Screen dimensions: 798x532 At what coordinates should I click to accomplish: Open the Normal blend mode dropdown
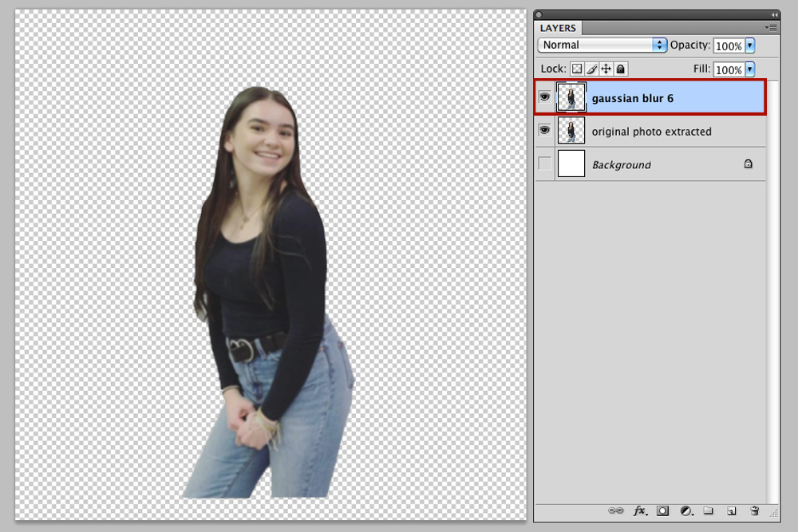(602, 45)
